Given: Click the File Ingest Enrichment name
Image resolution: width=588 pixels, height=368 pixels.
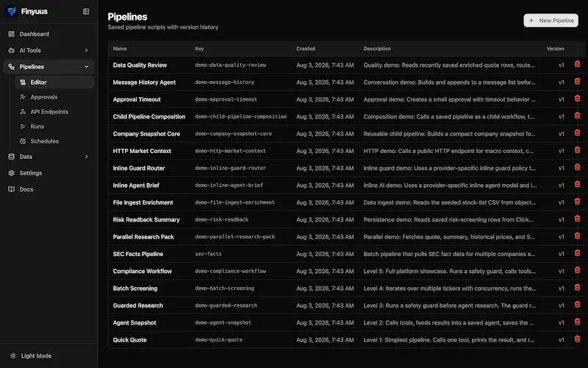Looking at the screenshot, I should coord(143,202).
